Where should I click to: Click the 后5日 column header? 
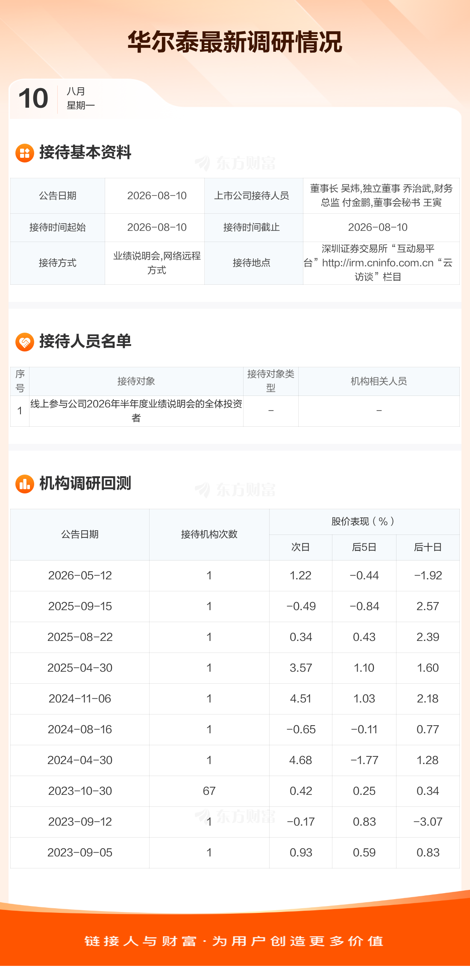(x=364, y=547)
